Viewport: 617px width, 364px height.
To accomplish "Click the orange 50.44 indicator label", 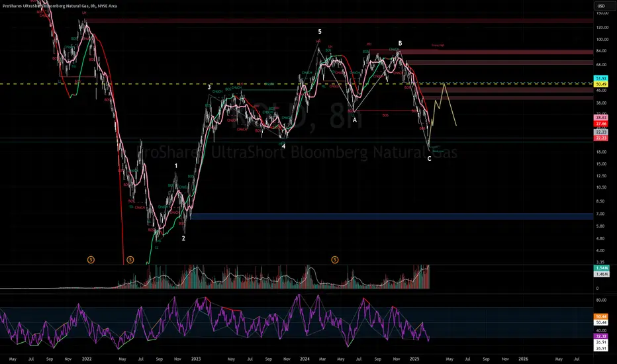I will 601,316.
